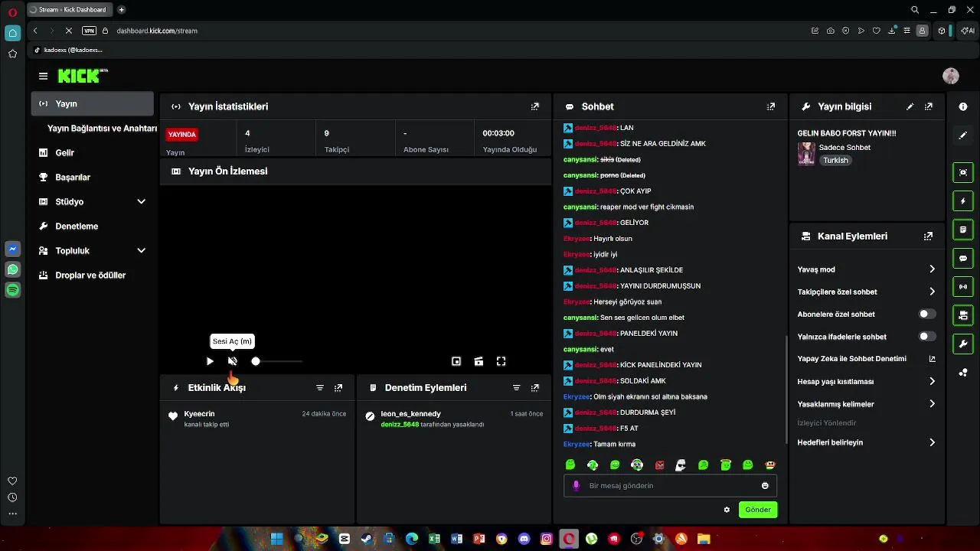
Task: Open Spotify from the Opera sidebar
Action: tap(12, 290)
